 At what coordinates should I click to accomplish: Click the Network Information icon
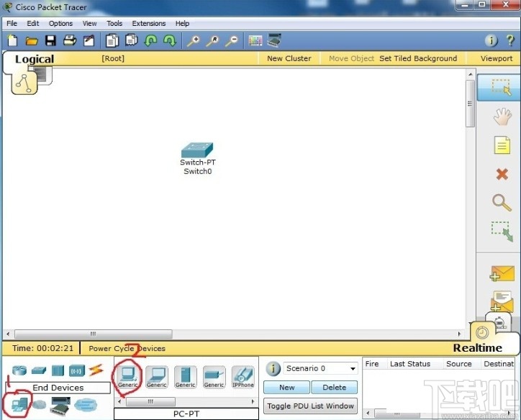(491, 40)
